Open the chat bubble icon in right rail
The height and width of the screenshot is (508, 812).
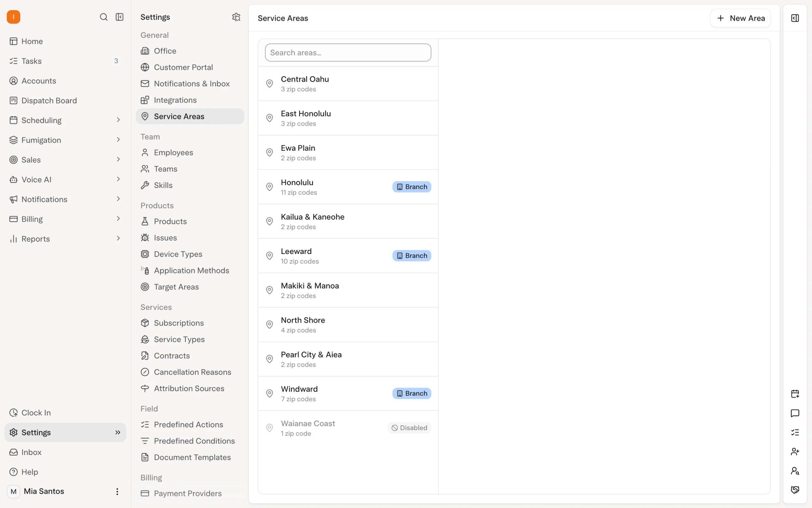click(795, 413)
